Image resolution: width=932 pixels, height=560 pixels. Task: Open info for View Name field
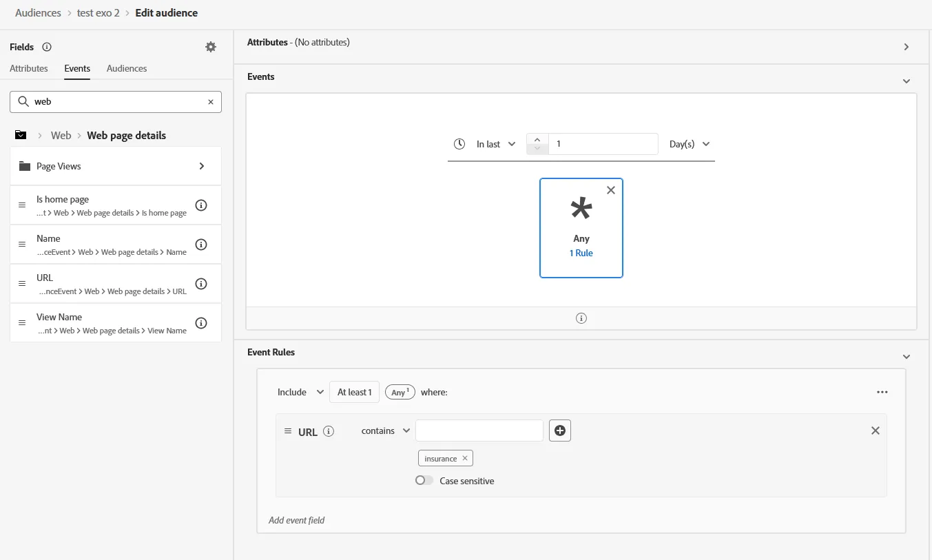[201, 323]
